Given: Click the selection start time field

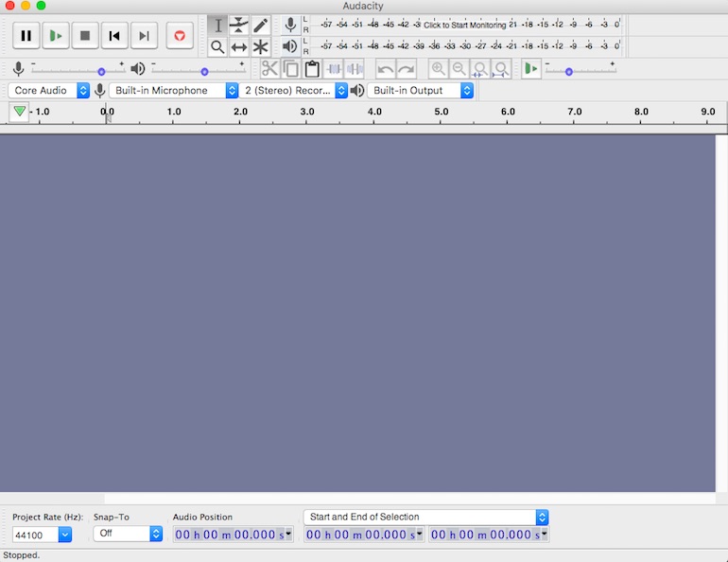Looking at the screenshot, I should click(x=360, y=535).
